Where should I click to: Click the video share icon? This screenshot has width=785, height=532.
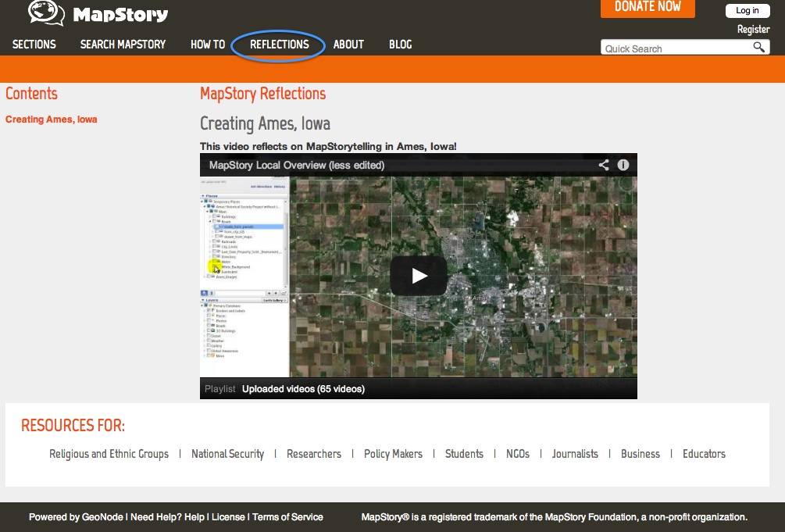click(x=604, y=166)
